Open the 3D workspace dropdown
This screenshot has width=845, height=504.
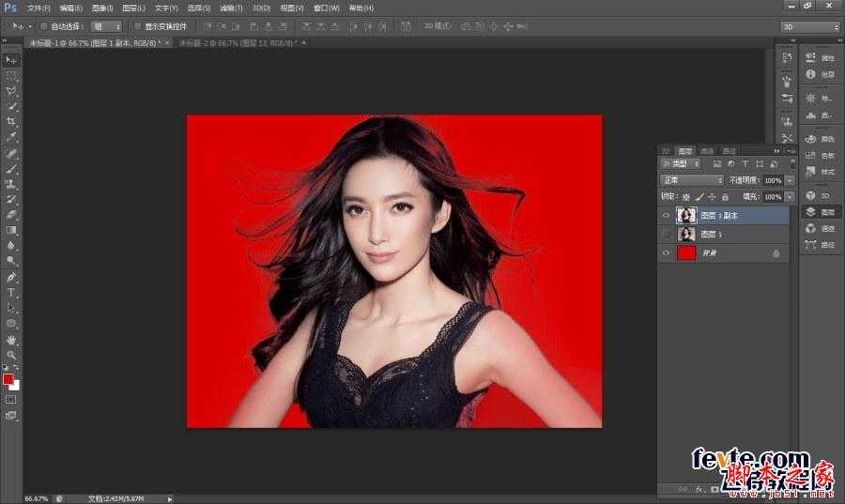[x=810, y=26]
